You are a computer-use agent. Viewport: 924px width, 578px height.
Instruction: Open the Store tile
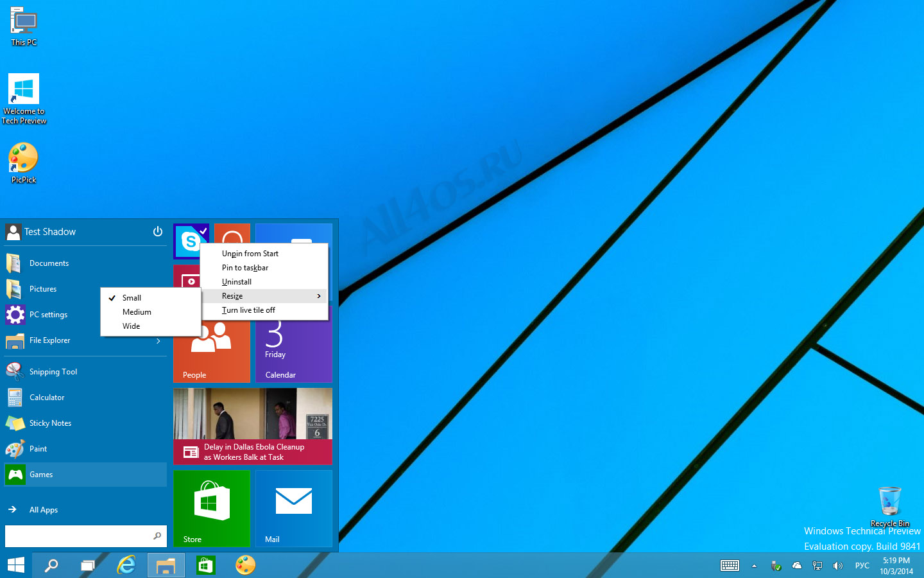pos(212,509)
